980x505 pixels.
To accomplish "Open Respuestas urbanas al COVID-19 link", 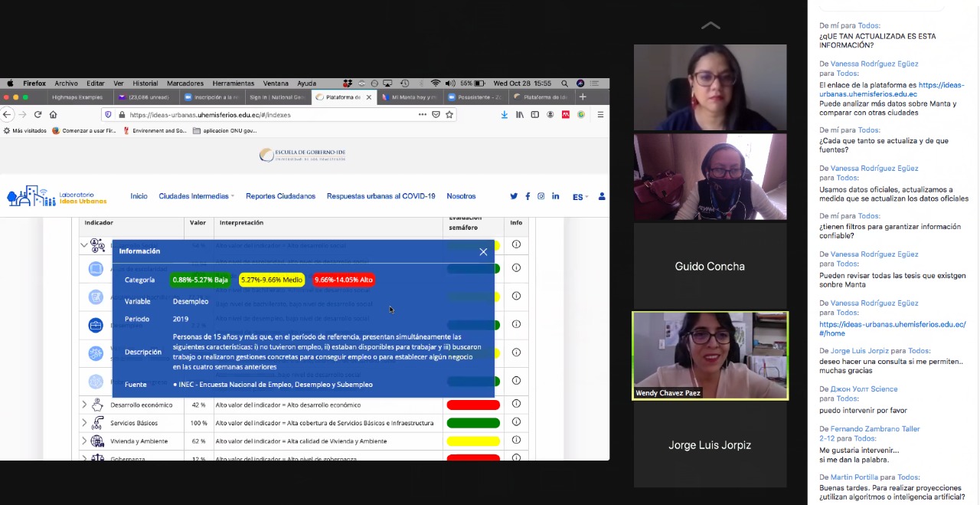I will click(381, 196).
